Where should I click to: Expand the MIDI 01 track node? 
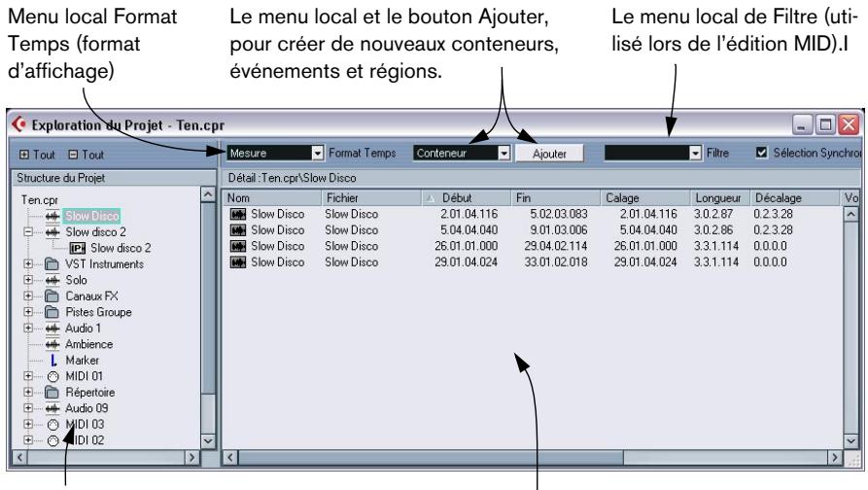tap(28, 376)
